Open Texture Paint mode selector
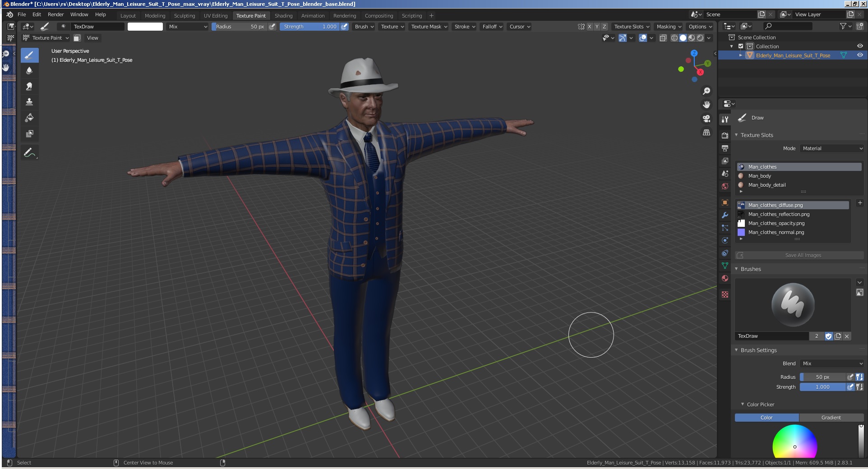868x469 pixels. (46, 38)
